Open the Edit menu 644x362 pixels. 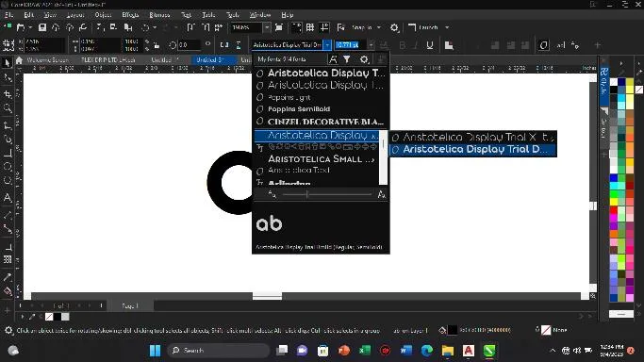coord(28,15)
